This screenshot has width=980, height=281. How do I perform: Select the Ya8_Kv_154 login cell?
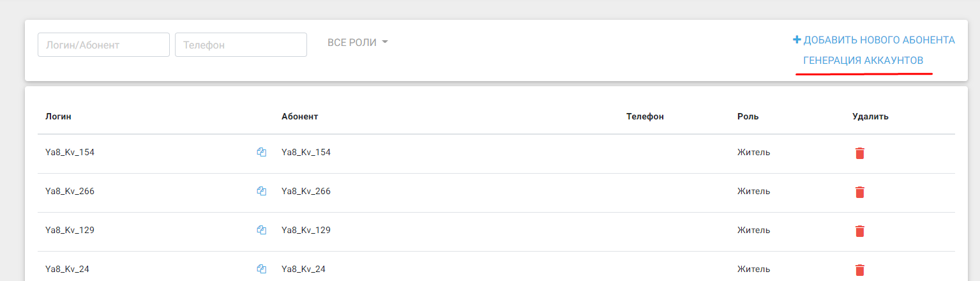[70, 152]
